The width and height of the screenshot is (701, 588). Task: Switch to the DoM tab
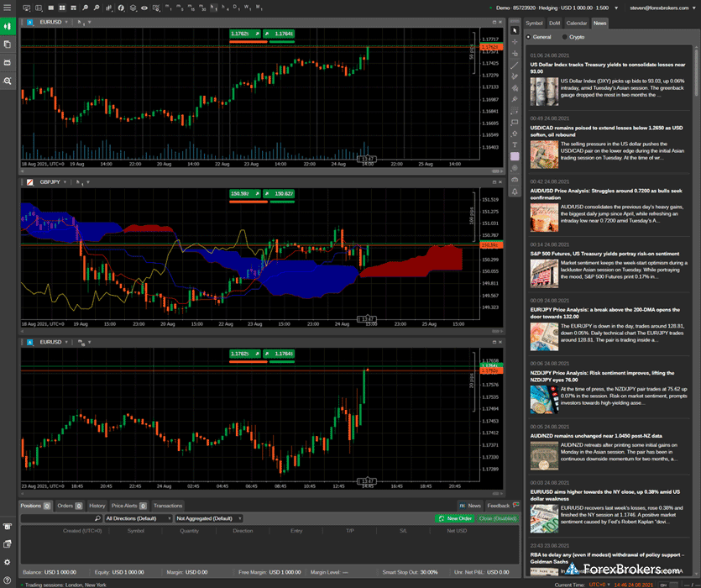coord(554,24)
